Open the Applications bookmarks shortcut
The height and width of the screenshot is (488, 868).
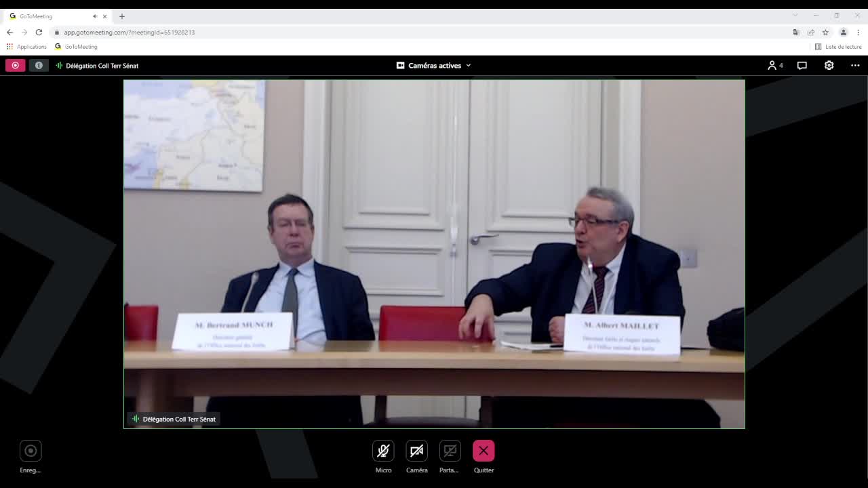click(26, 47)
